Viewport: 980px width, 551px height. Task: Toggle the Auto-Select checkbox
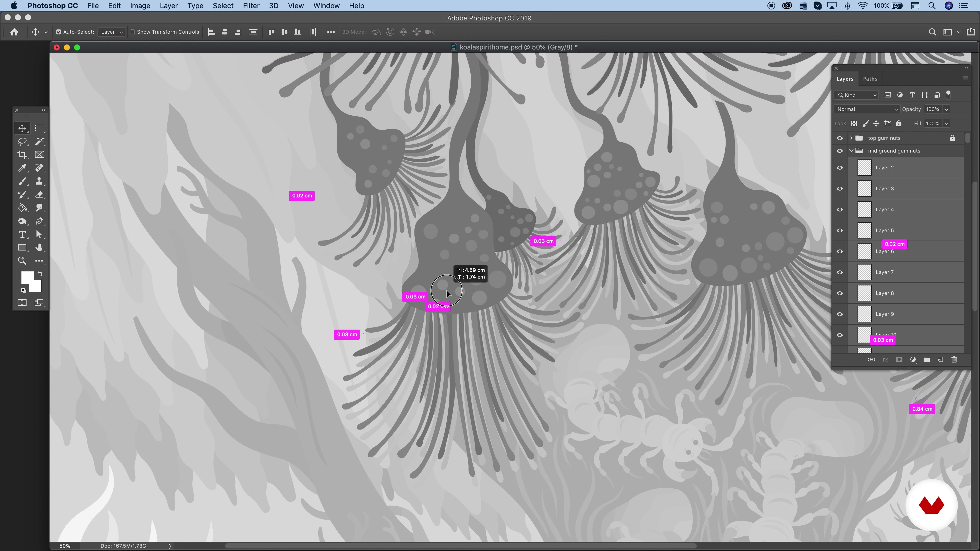click(59, 32)
